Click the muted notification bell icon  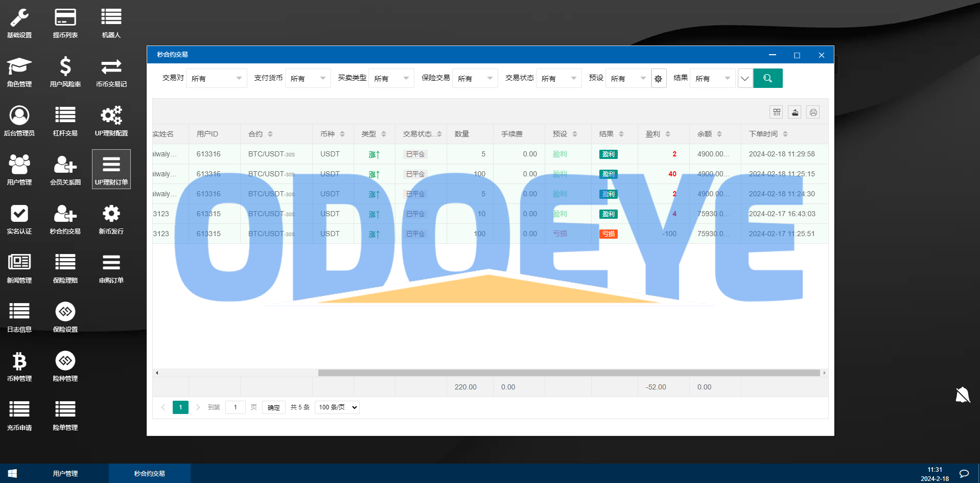coord(963,395)
